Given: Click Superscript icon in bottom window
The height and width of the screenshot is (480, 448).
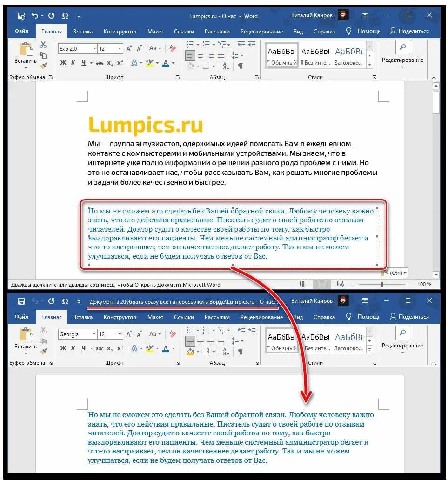Looking at the screenshot, I should tap(120, 348).
